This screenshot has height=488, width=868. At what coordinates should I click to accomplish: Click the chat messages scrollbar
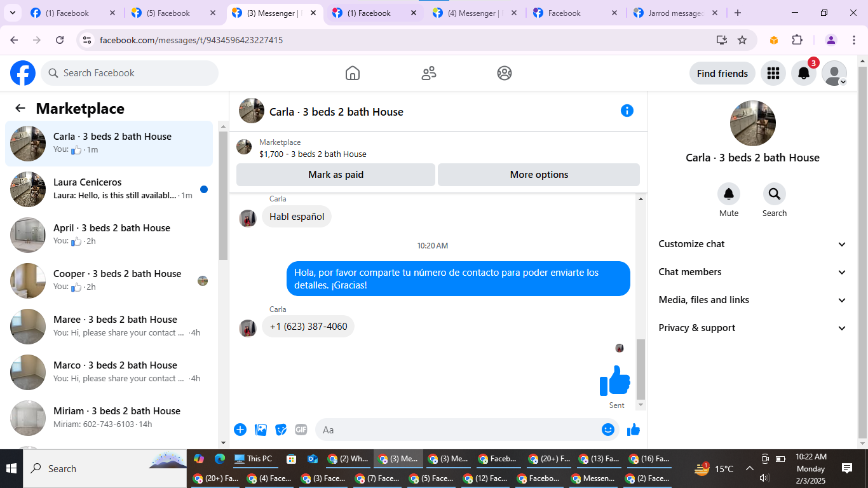(641, 369)
